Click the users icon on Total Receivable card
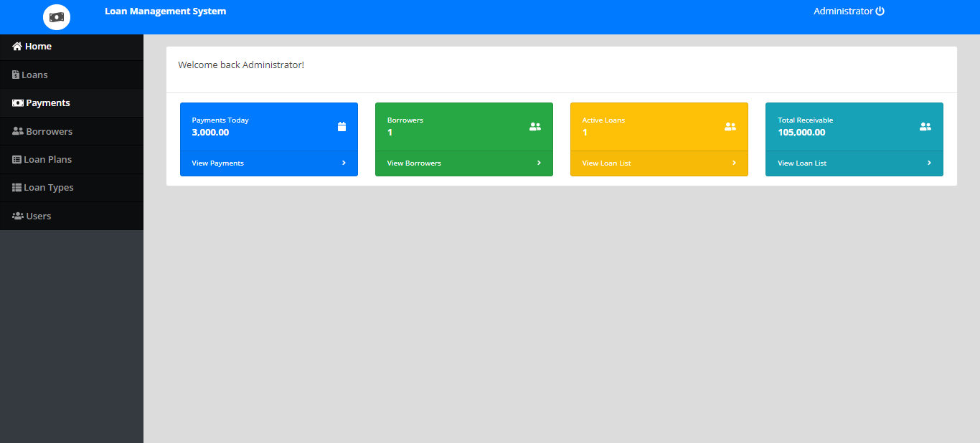The width and height of the screenshot is (980, 443). (x=925, y=127)
